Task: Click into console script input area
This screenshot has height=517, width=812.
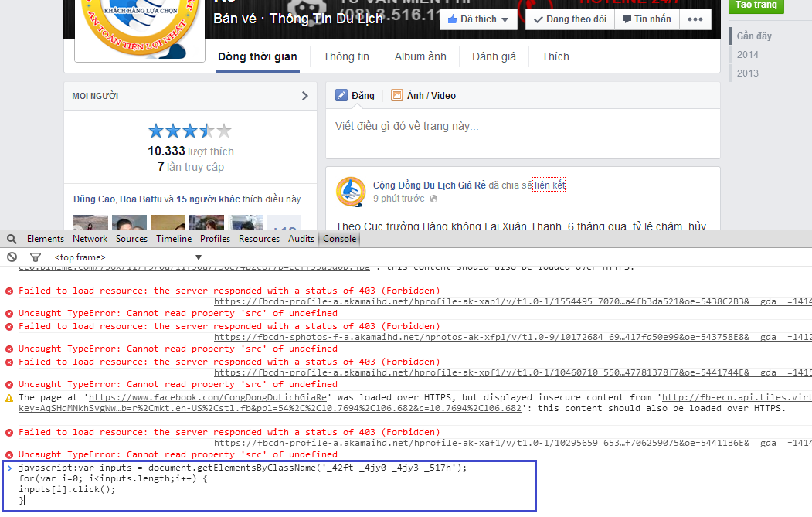Action: point(270,486)
